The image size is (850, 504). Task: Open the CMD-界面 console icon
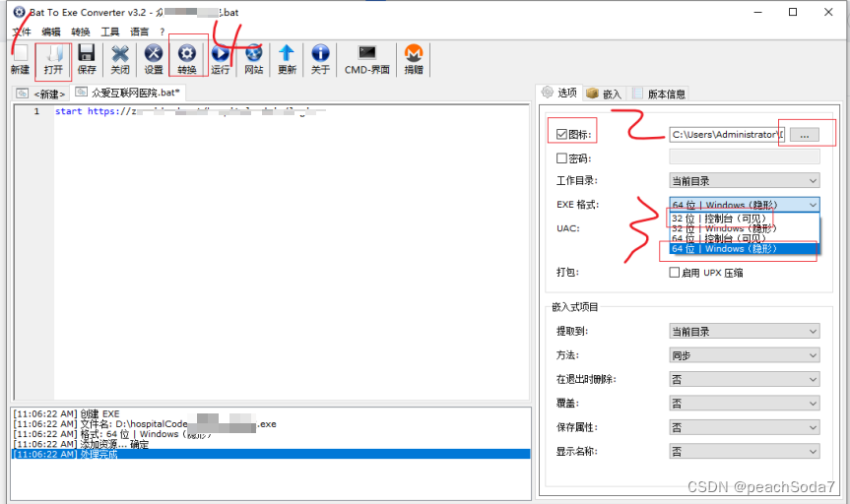pos(367,59)
